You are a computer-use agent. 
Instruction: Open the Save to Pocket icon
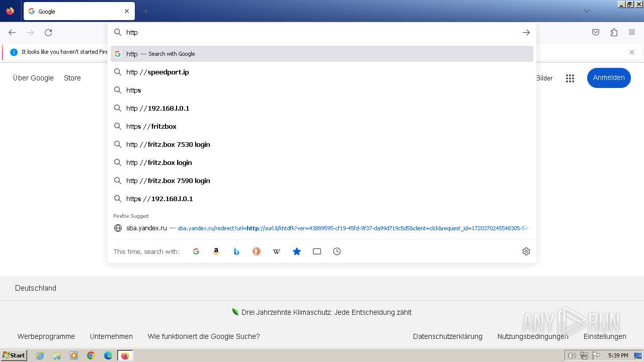point(596,32)
